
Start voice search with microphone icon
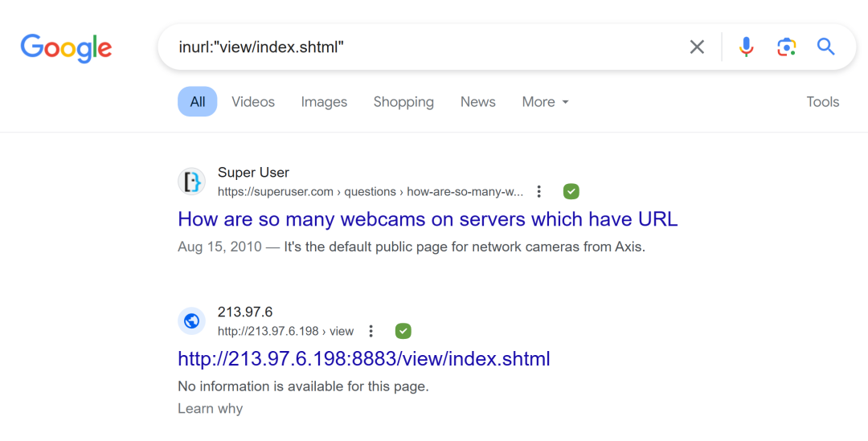[746, 47]
